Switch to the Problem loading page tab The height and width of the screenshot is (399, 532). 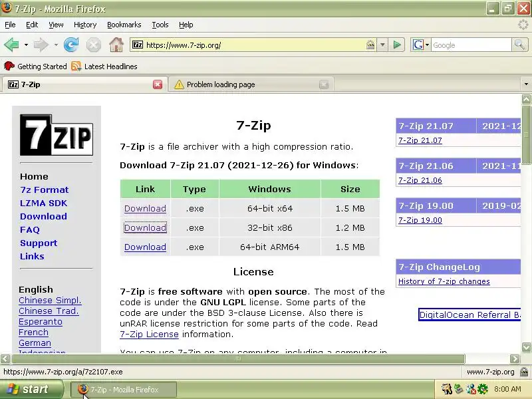click(x=251, y=84)
